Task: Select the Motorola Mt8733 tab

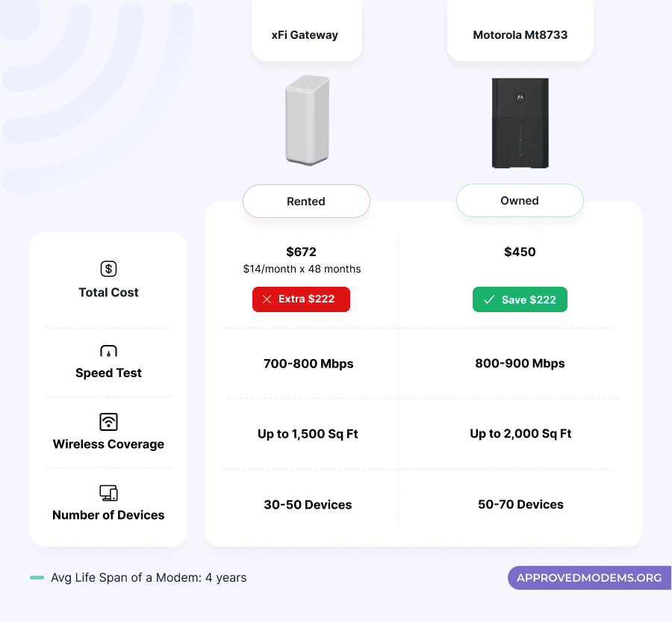Action: click(520, 35)
